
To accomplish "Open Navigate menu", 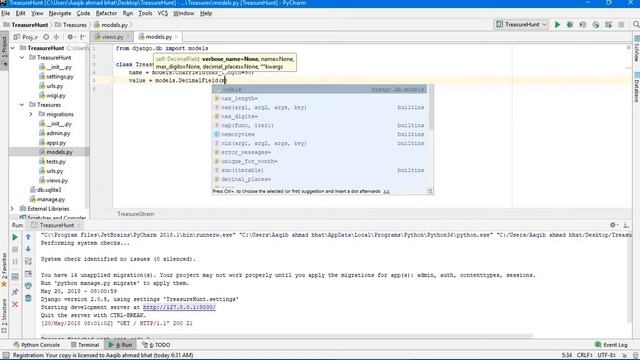I will [x=60, y=13].
